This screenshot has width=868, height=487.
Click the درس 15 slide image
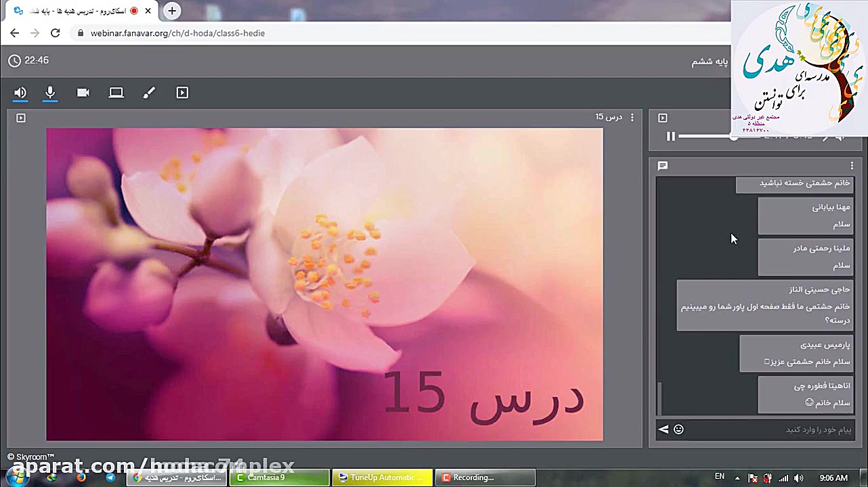(324, 285)
